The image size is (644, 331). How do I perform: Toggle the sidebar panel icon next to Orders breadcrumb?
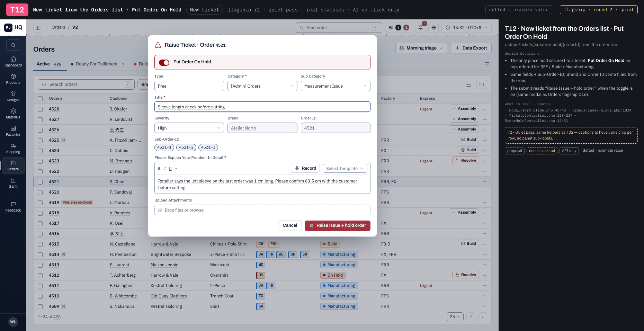coord(38,27)
